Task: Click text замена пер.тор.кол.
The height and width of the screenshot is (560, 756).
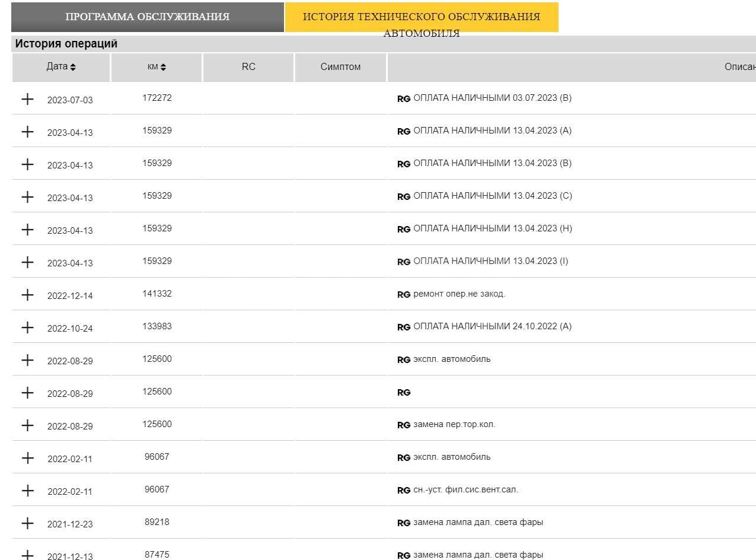Action: [x=454, y=424]
